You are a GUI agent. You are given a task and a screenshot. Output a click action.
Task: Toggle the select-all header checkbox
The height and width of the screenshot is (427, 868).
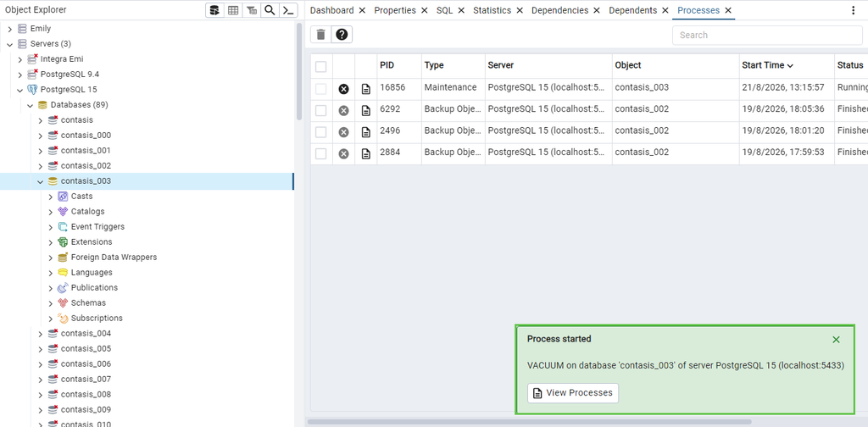coord(321,67)
